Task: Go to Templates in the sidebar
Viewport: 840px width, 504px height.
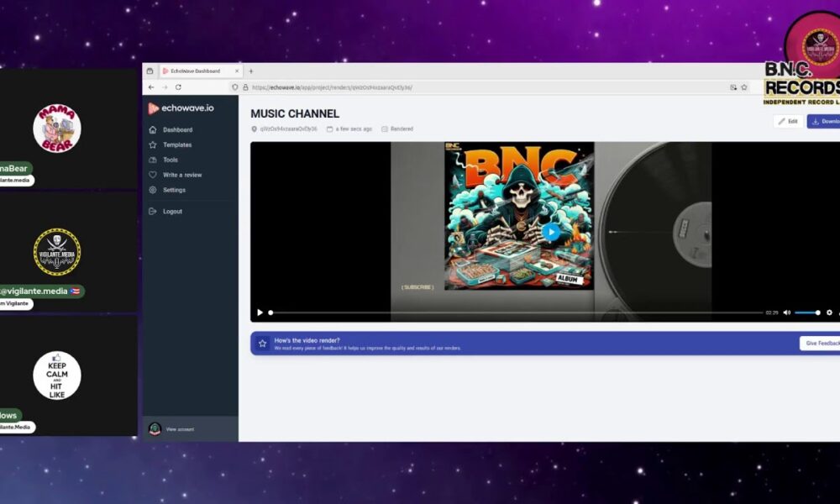Action: tap(176, 145)
